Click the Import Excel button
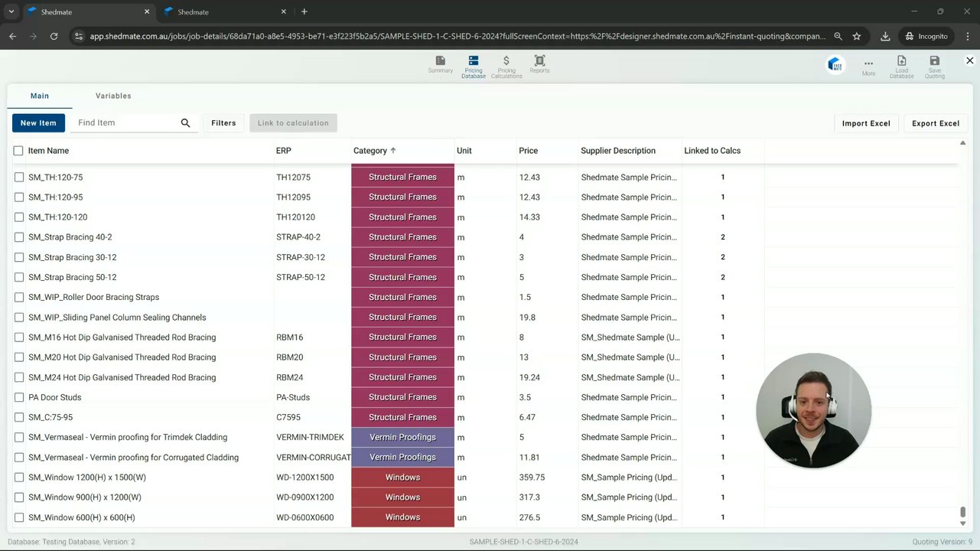The image size is (980, 551). click(866, 123)
